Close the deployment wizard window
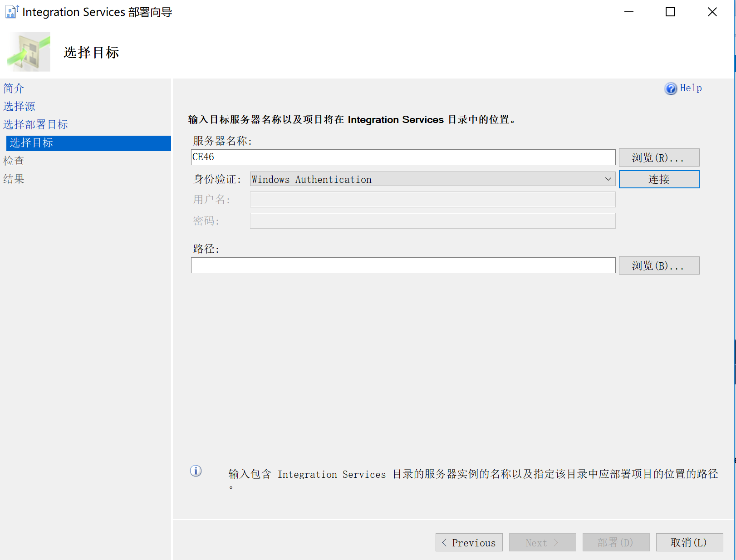 point(712,12)
